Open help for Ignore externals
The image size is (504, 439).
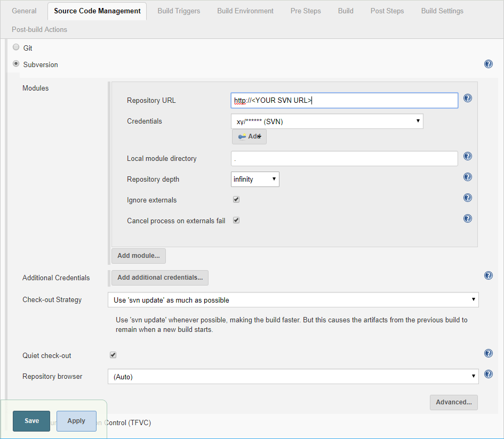coord(468,198)
